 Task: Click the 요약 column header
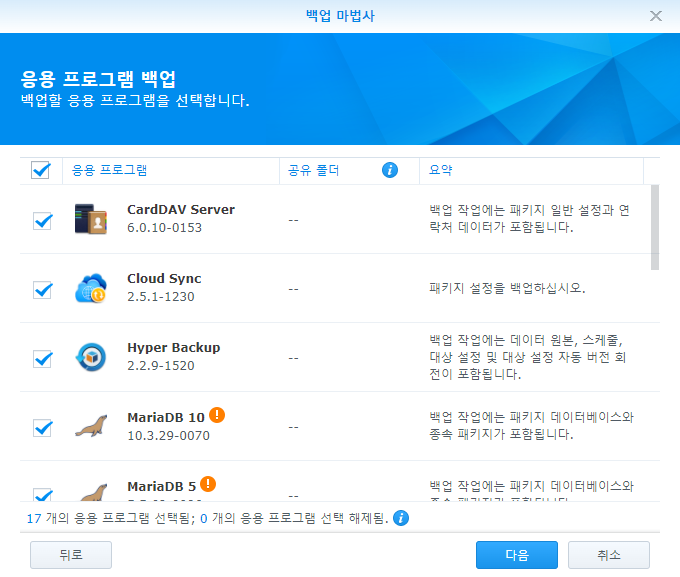point(531,170)
